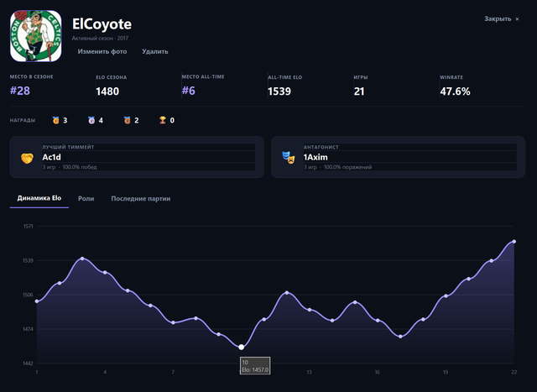Click the highlighted chart point at game 10
This screenshot has width=537, height=392.
[241, 348]
